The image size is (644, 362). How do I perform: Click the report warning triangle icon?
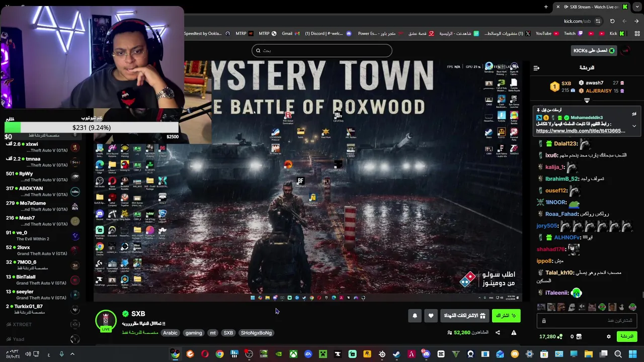[x=514, y=332]
